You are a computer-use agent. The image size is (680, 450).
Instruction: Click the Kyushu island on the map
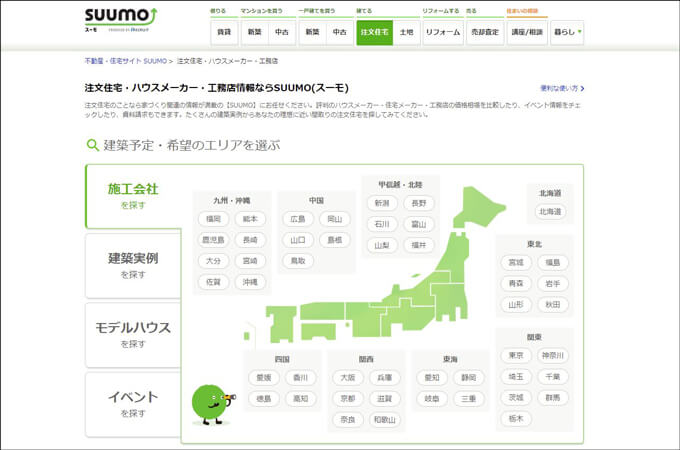[280, 324]
